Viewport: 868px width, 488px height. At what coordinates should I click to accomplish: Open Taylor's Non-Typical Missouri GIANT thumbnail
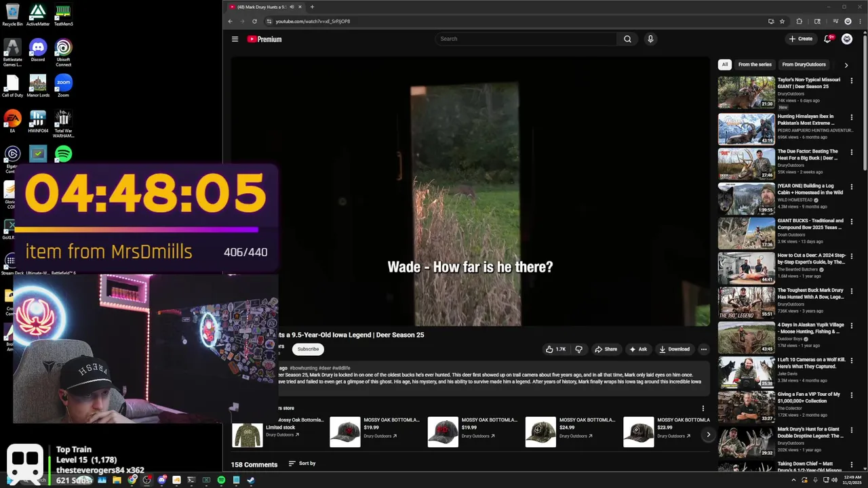(x=746, y=92)
